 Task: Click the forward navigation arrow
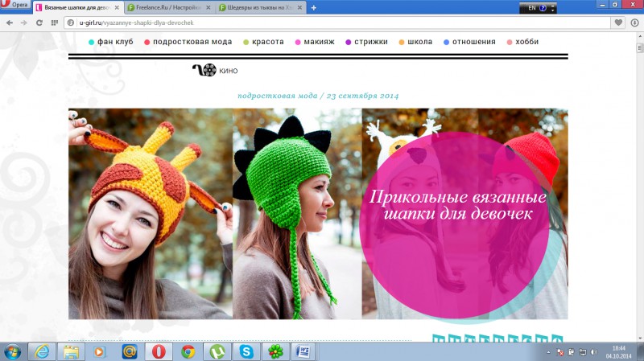(24, 23)
